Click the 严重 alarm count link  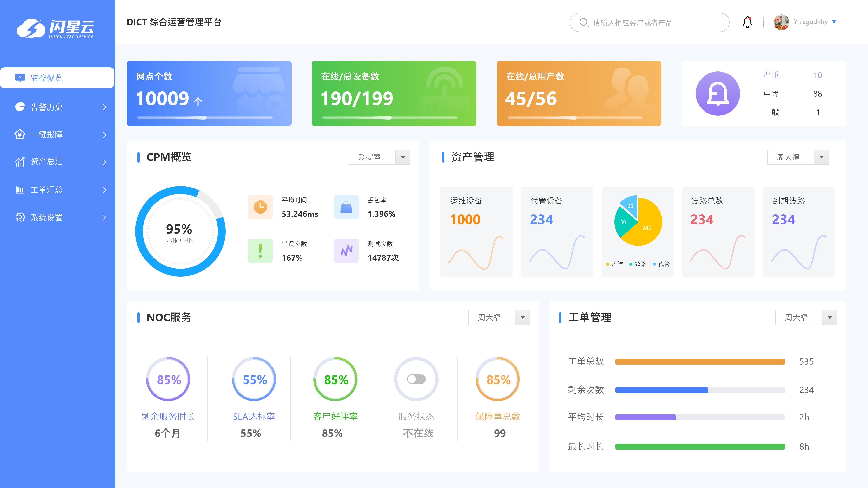[x=817, y=75]
